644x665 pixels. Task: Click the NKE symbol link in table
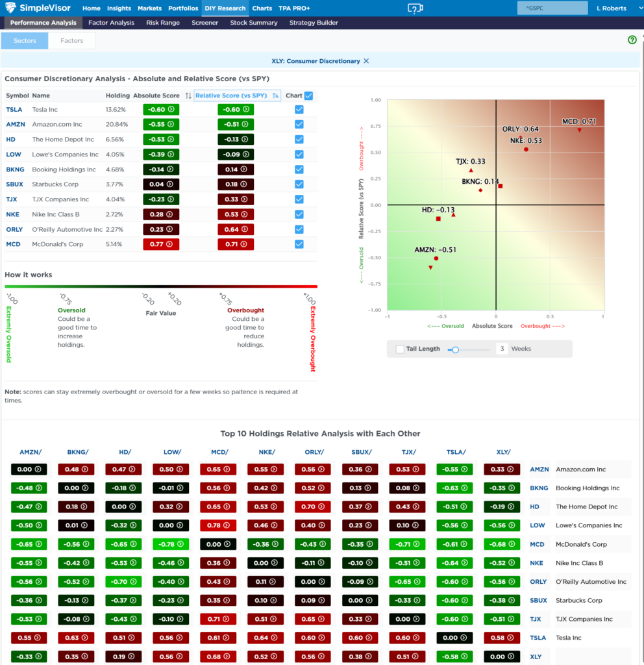(12, 214)
